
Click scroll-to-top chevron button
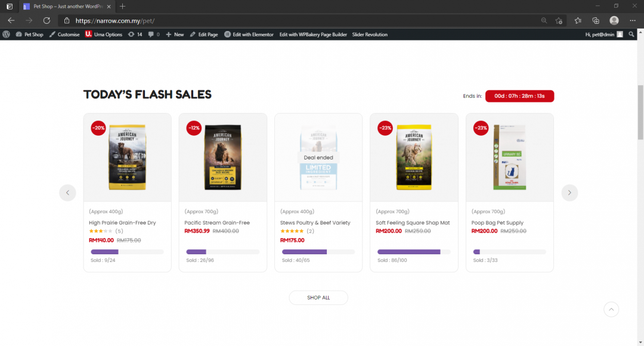pos(611,310)
